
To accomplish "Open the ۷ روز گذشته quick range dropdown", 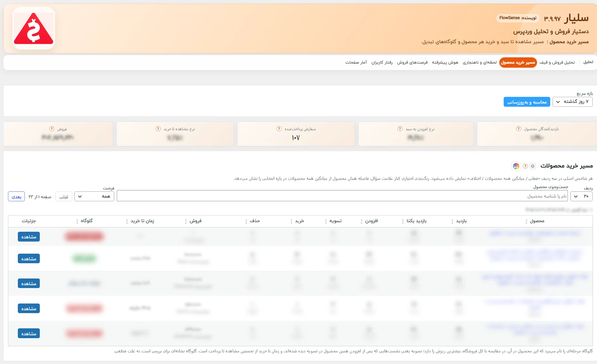I will click(572, 102).
